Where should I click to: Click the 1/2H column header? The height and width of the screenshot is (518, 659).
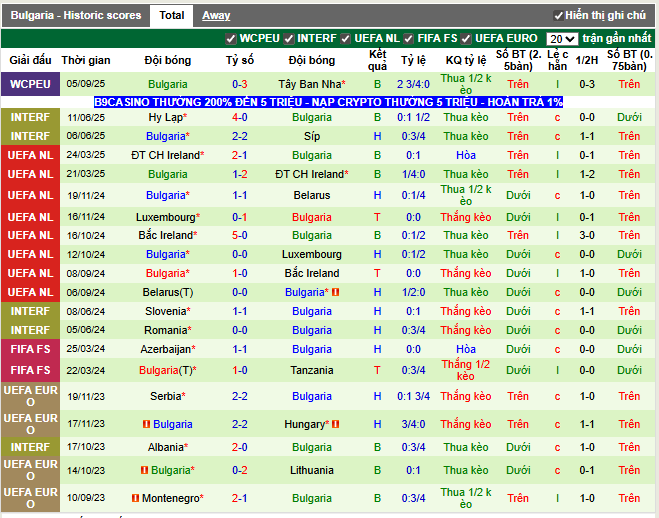(587, 60)
